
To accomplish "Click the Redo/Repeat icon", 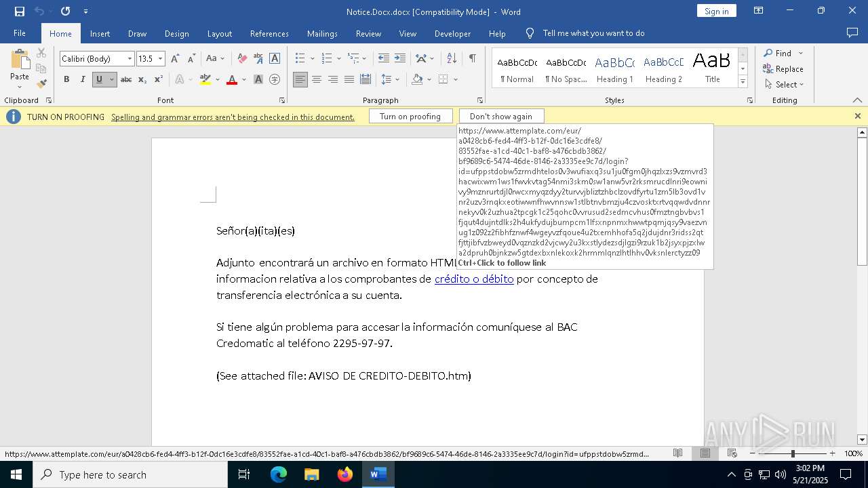I will coord(65,12).
